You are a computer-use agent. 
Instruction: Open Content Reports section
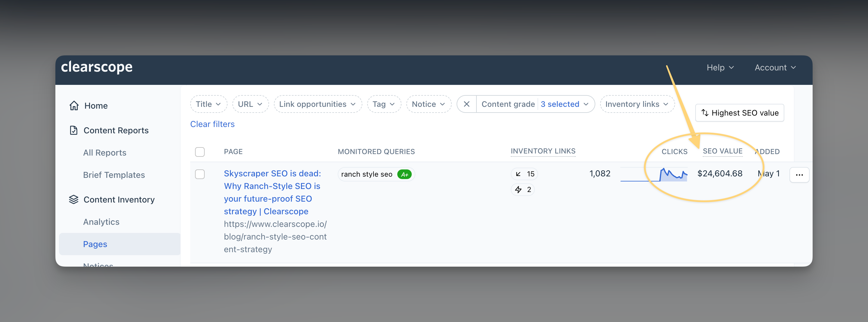pyautogui.click(x=116, y=130)
